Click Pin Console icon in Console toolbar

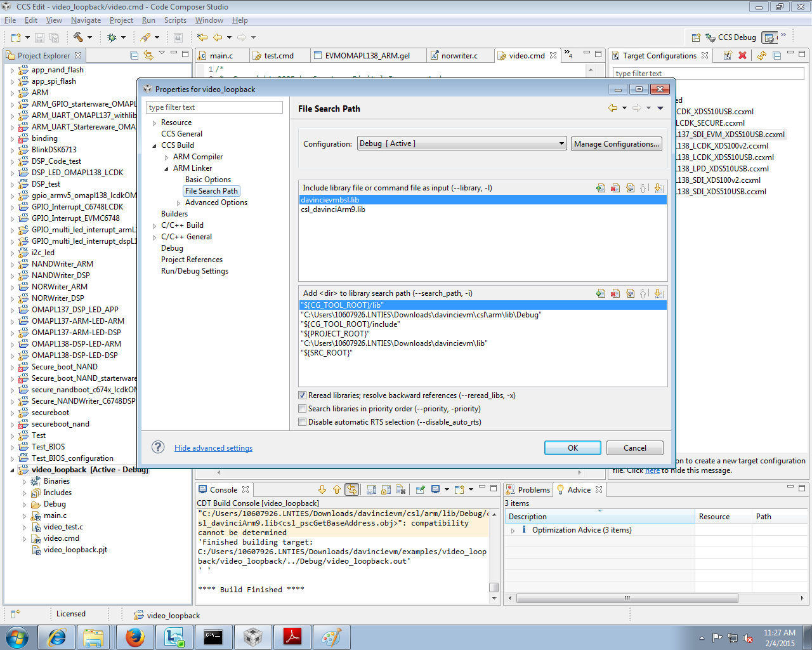coord(420,489)
